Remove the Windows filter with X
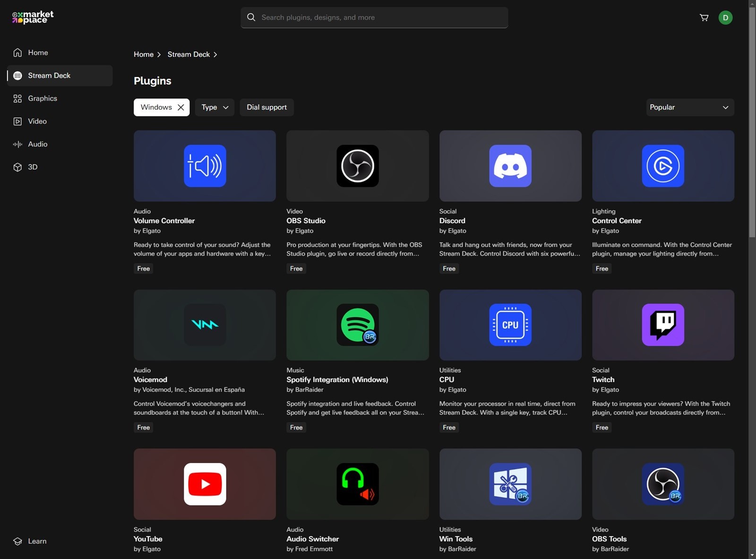756x559 pixels. (x=180, y=107)
